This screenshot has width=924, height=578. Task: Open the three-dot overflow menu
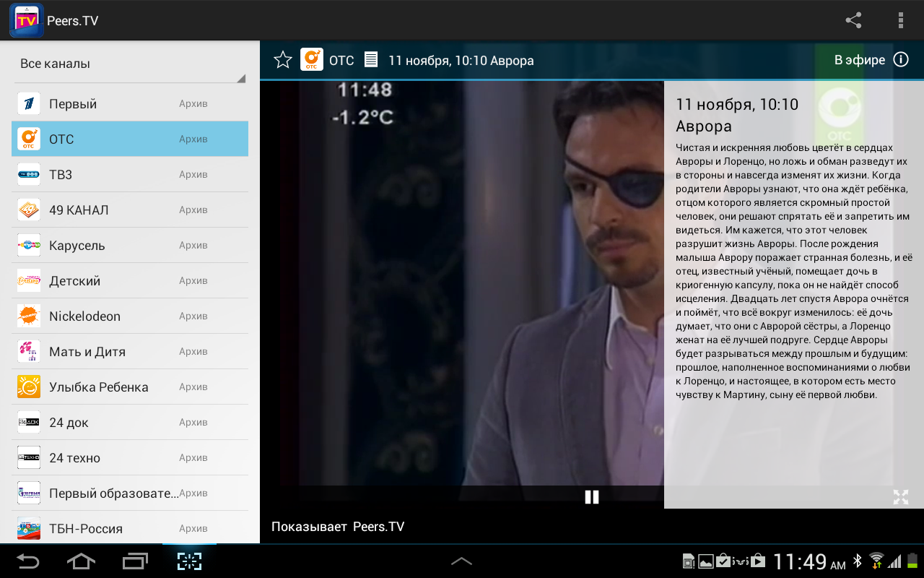click(900, 20)
